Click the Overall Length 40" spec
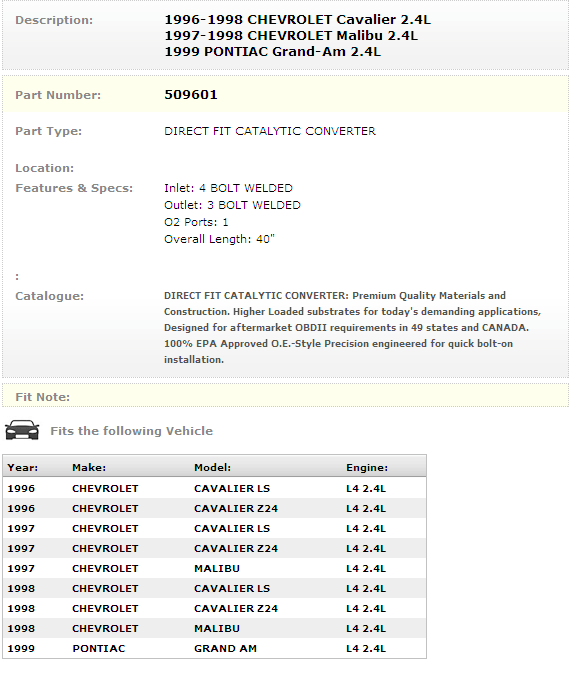Viewport: 570px width, 691px height. click(219, 239)
